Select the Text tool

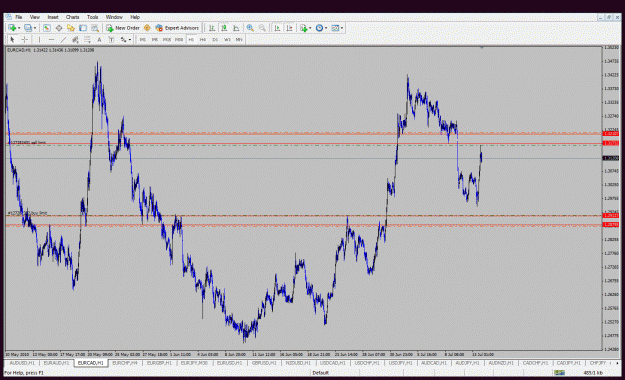click(x=99, y=39)
